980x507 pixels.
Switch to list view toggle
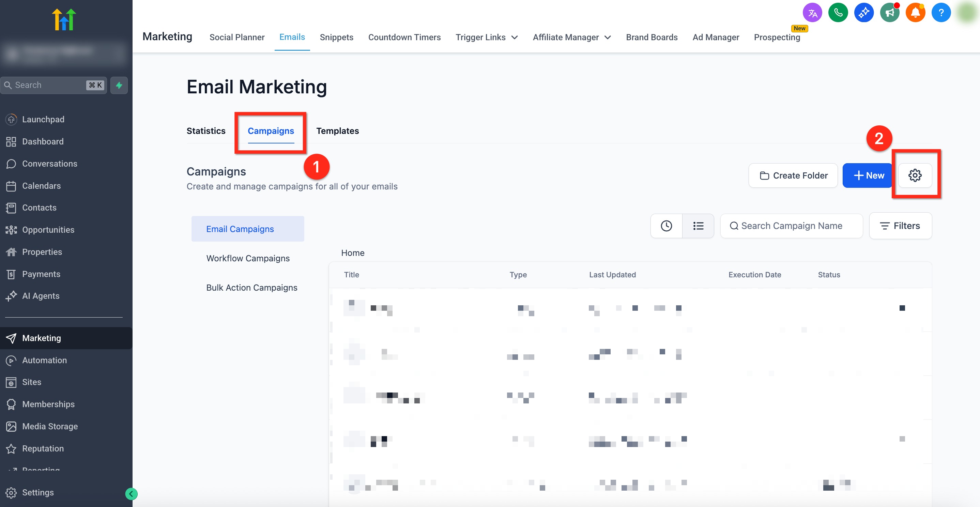[x=698, y=226]
